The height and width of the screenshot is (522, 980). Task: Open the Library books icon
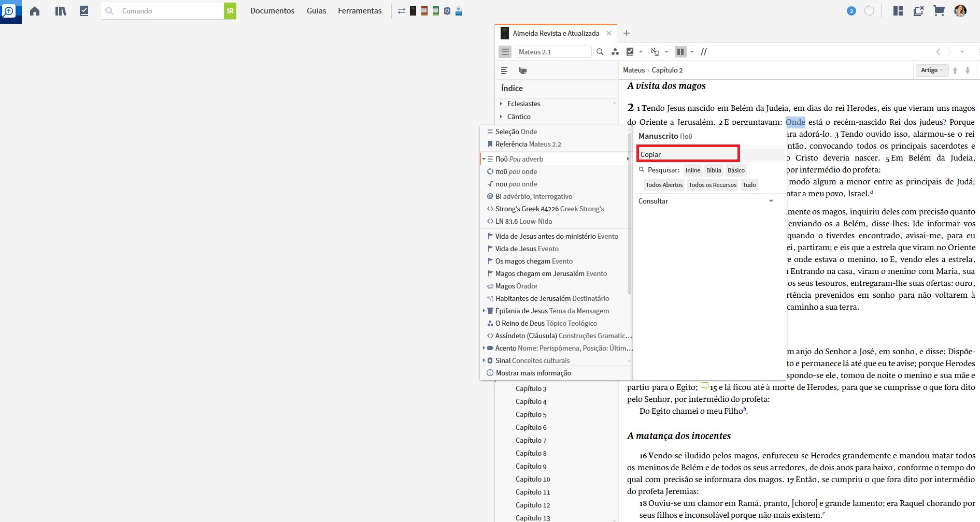click(x=61, y=11)
